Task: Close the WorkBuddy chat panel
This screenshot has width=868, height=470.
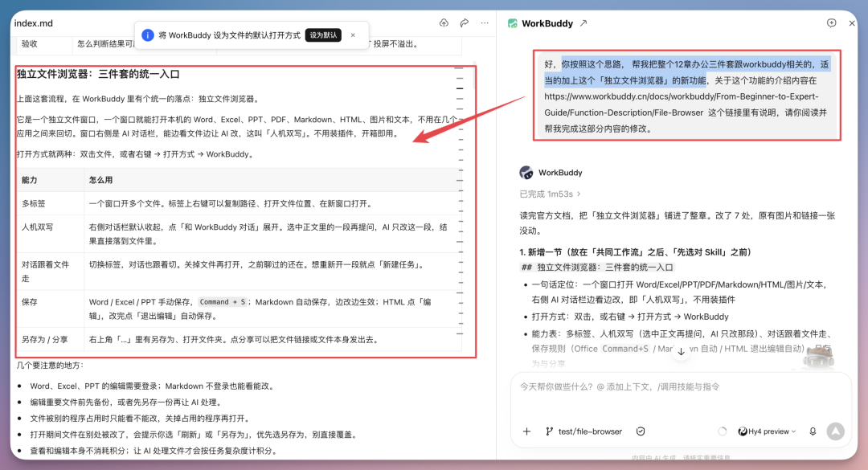Action: coord(852,23)
